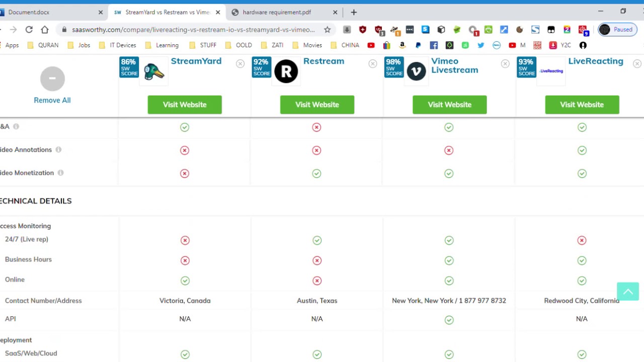Open the StreamYard title link
This screenshot has width=644, height=362.
196,61
